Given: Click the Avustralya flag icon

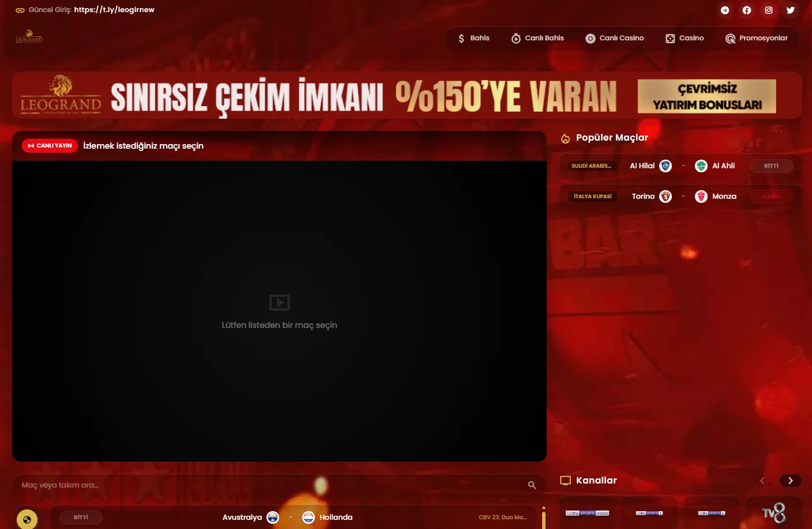Looking at the screenshot, I should [x=273, y=517].
